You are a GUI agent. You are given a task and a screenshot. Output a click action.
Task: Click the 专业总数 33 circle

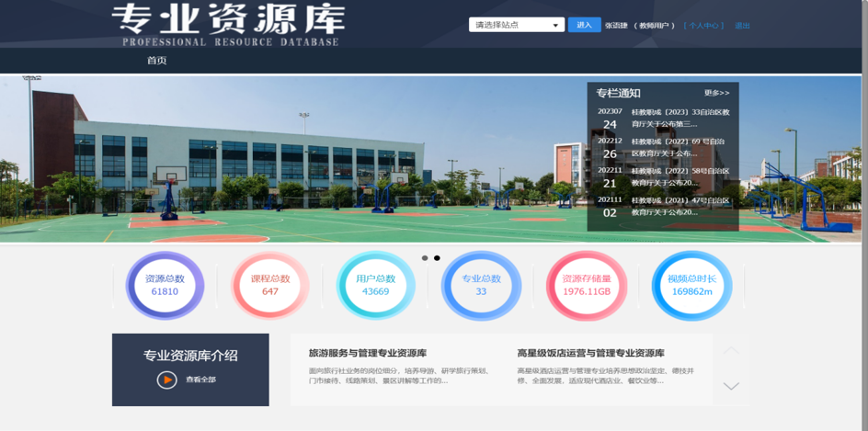click(x=481, y=286)
